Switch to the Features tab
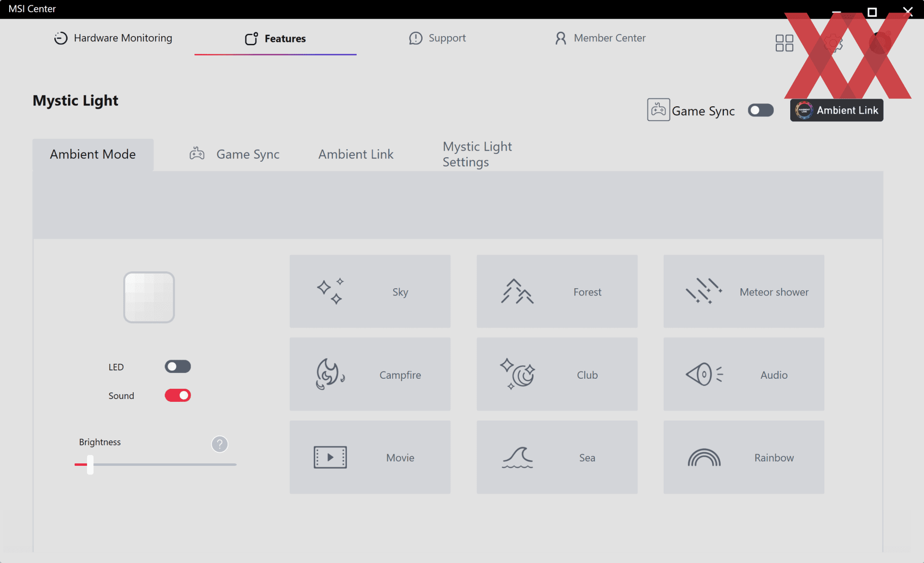The height and width of the screenshot is (563, 924). click(275, 38)
